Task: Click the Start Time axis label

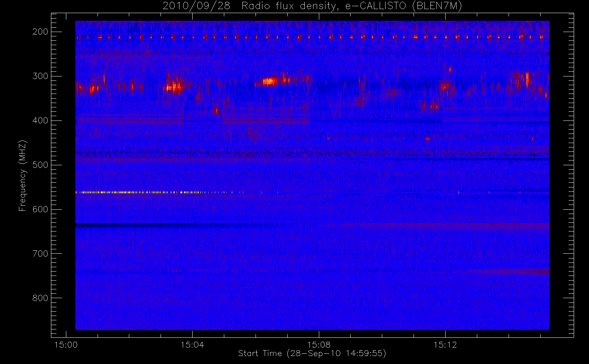Action: [312, 353]
